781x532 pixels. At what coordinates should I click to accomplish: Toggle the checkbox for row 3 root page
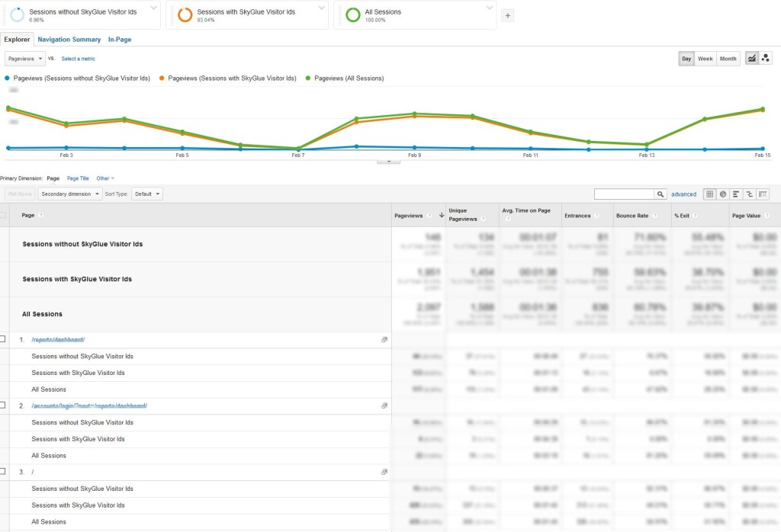(x=3, y=472)
